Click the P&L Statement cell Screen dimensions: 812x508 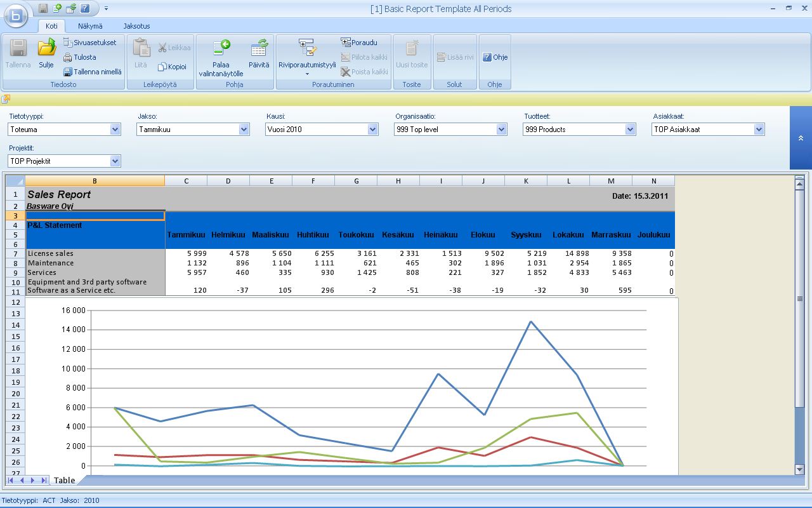click(55, 225)
